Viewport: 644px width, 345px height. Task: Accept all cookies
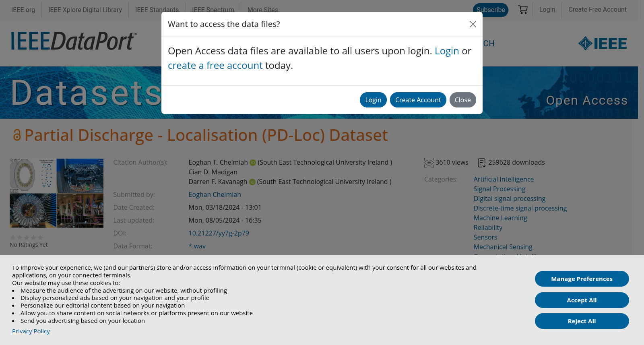[x=582, y=300]
